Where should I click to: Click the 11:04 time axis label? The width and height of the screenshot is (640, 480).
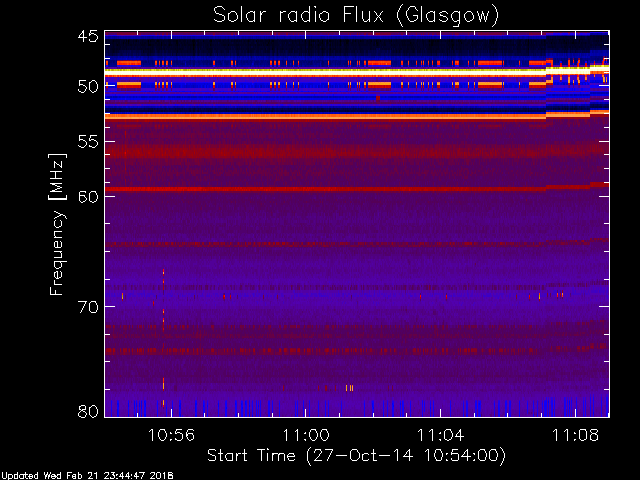point(440,435)
